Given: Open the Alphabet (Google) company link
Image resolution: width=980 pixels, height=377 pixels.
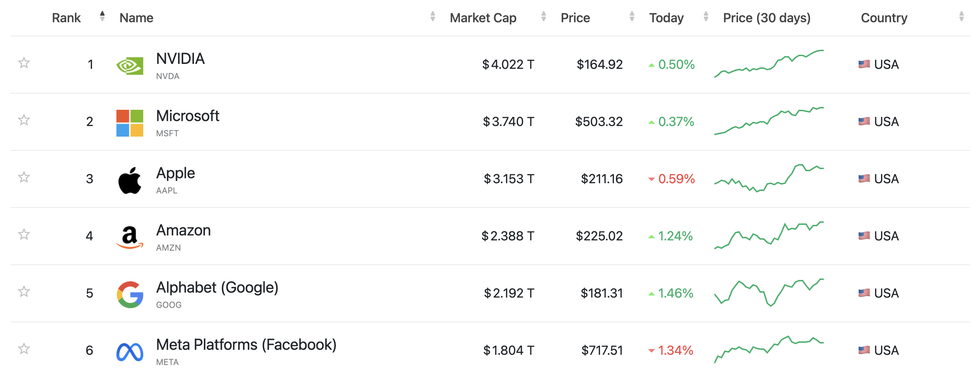Looking at the screenshot, I should coord(217,287).
